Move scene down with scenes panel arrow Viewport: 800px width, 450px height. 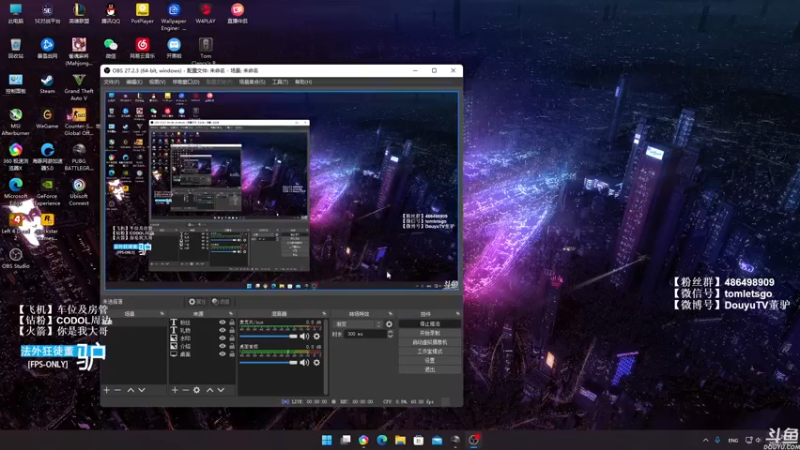142,390
